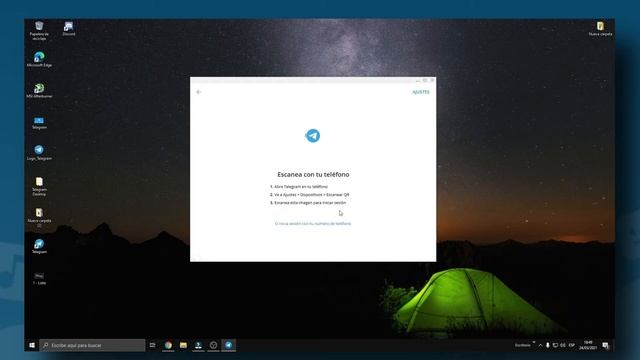
Task: Click the step 'Escanea esta imagen para iniciar sesión'
Action: (308, 202)
